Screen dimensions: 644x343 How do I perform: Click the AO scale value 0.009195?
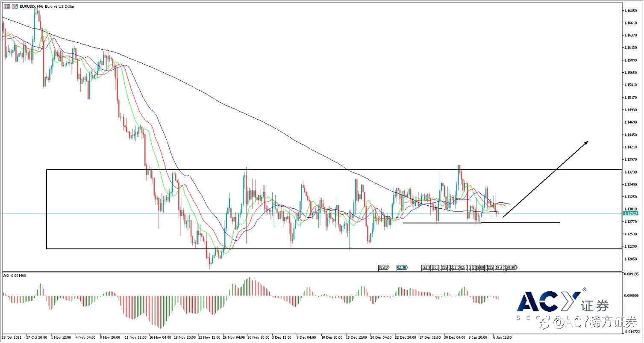pyautogui.click(x=632, y=273)
